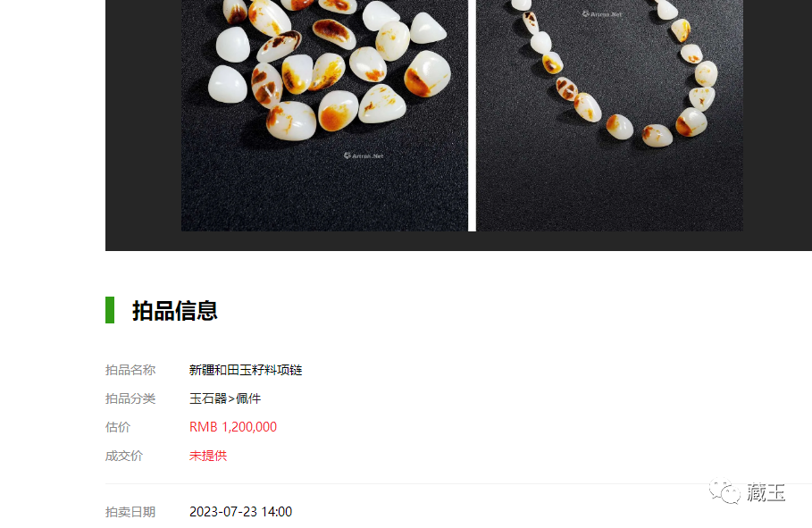812x528 pixels.
Task: Click the WeChat logo icon beside 藏玉
Action: coord(724,491)
